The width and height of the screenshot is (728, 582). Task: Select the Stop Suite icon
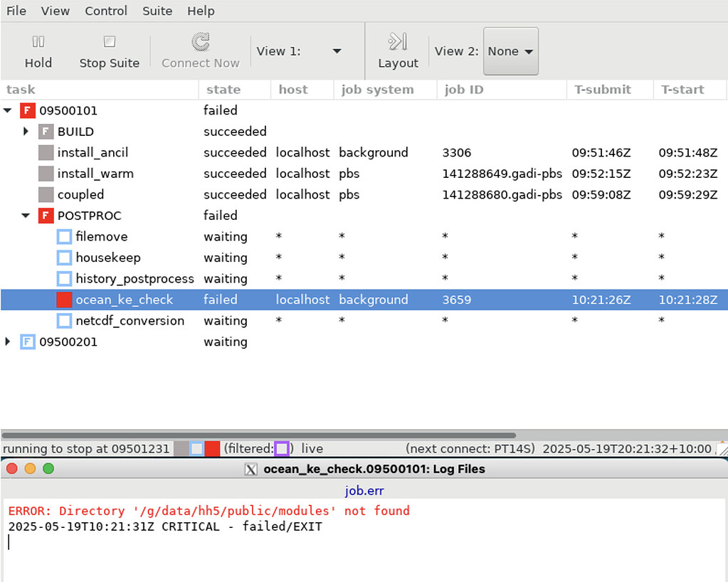(x=110, y=43)
